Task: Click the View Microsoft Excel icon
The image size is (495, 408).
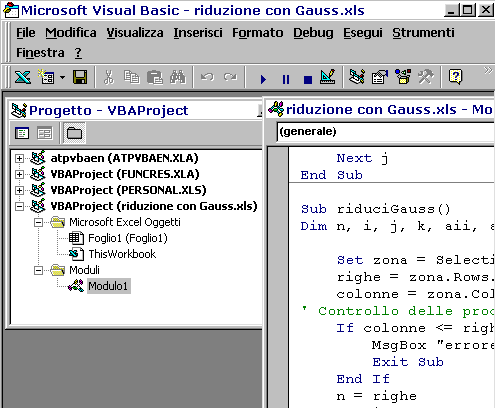Action: point(23,77)
